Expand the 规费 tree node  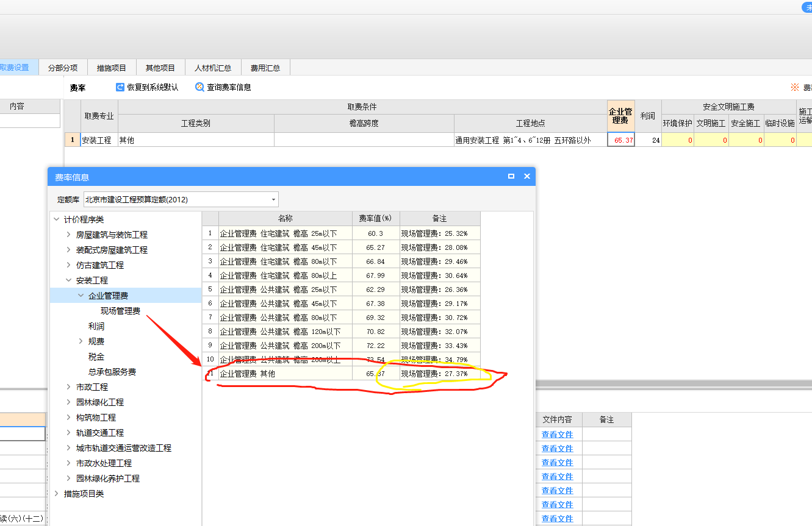tap(81, 341)
